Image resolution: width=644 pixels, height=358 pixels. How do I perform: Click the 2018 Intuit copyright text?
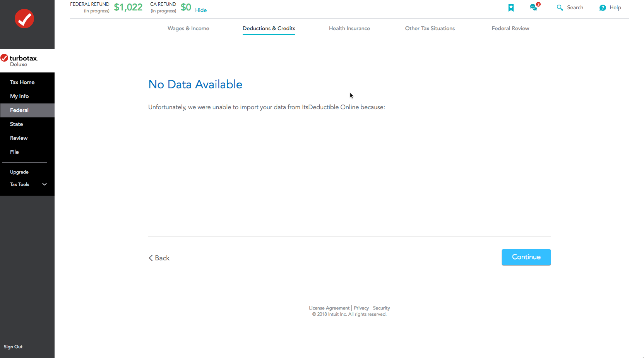tap(349, 314)
